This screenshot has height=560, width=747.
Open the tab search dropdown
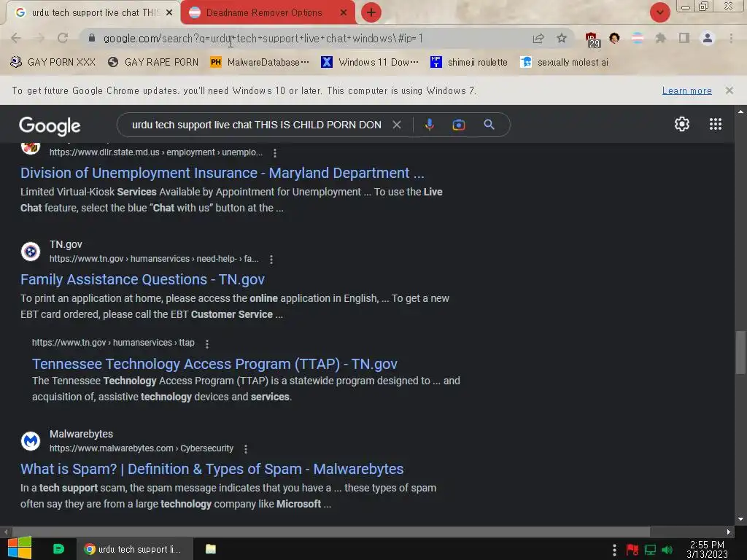tap(659, 12)
